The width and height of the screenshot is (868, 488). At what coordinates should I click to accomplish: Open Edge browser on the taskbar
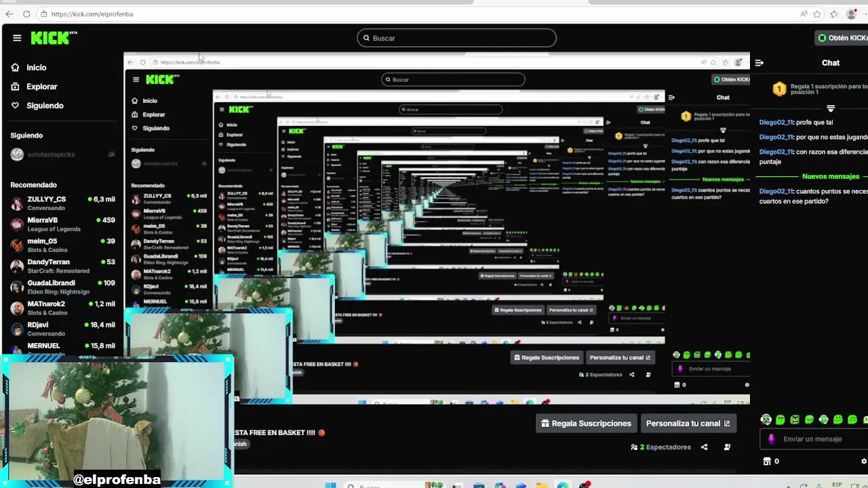click(563, 486)
